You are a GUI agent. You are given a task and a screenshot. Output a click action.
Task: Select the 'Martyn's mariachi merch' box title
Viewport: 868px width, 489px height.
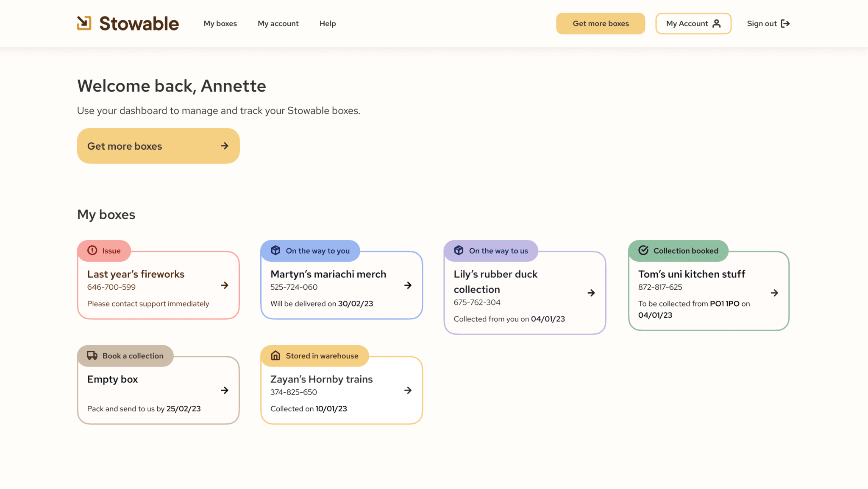tap(328, 274)
